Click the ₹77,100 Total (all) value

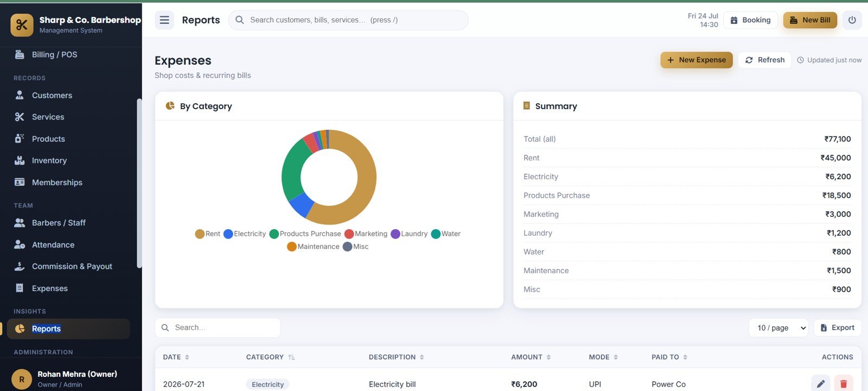pyautogui.click(x=838, y=139)
